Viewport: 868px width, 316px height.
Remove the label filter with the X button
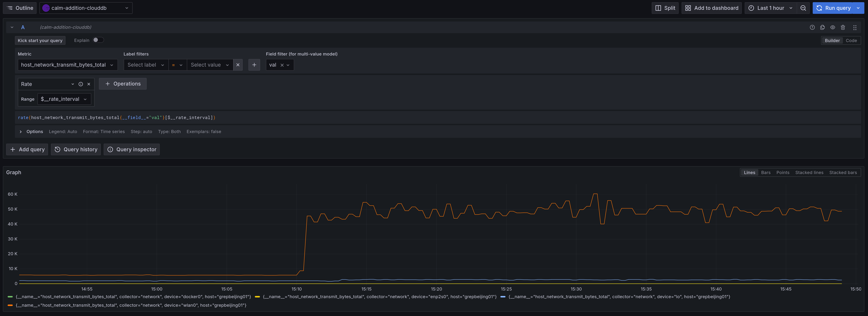pyautogui.click(x=238, y=65)
